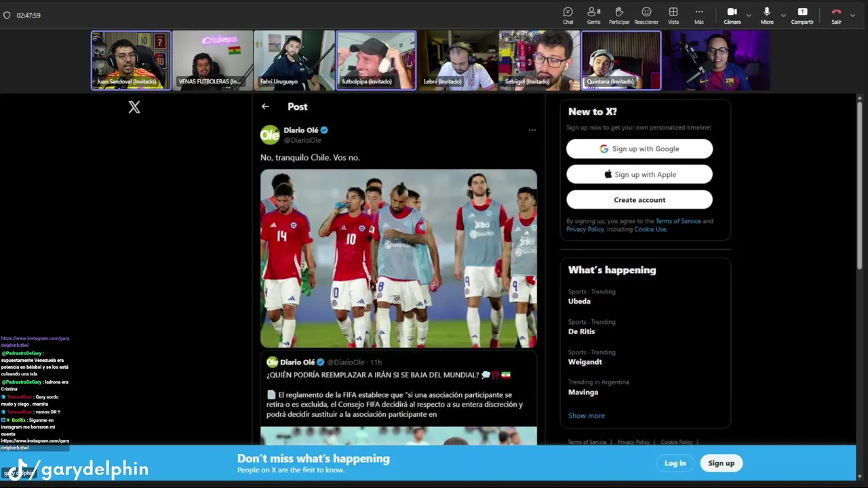
Task: Click the Log in button
Action: pyautogui.click(x=675, y=463)
